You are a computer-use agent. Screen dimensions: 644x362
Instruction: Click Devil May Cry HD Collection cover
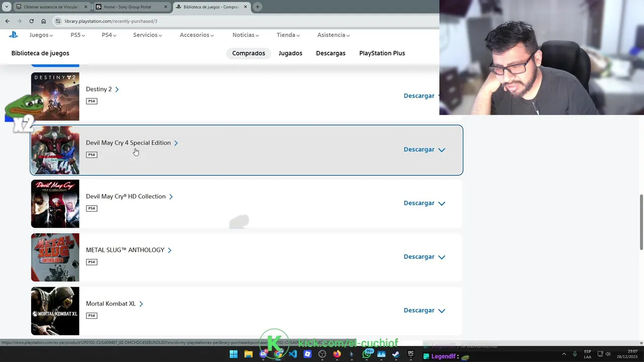(55, 204)
